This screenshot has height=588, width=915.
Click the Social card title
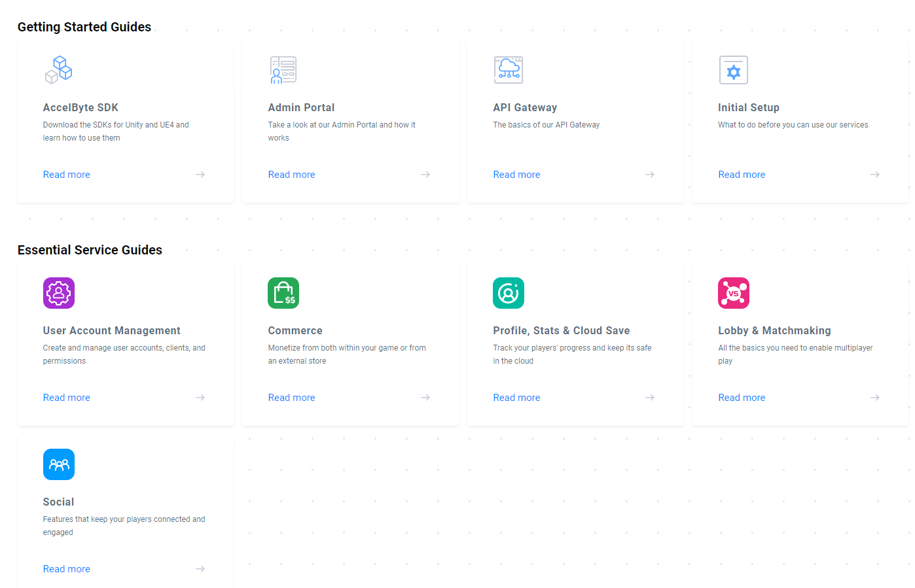[58, 502]
